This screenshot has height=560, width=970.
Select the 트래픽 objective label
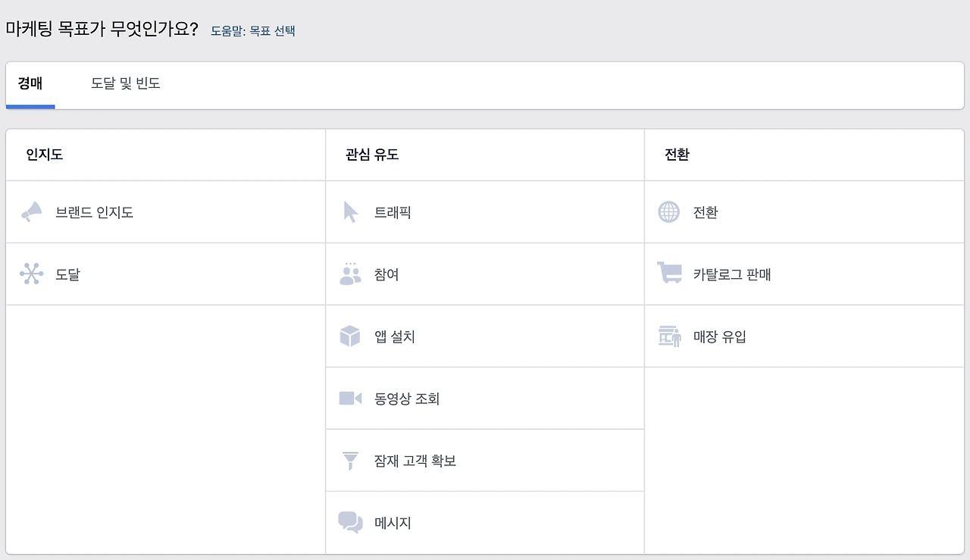393,213
